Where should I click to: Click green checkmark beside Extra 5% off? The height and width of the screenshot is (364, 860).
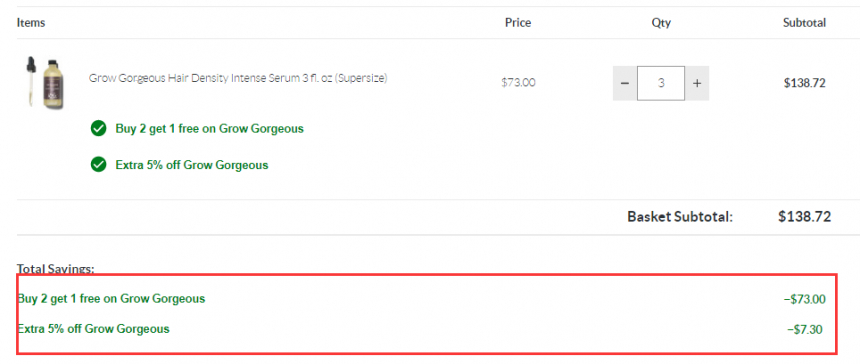click(98, 164)
